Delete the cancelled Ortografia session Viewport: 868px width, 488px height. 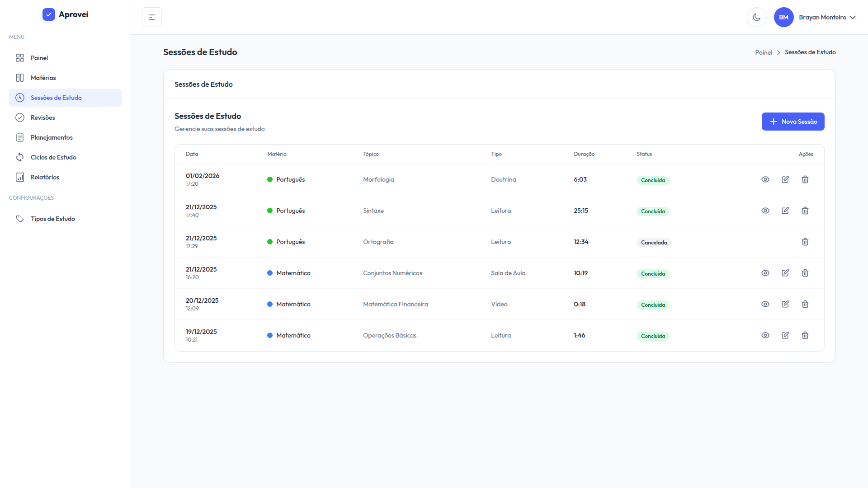tap(805, 242)
